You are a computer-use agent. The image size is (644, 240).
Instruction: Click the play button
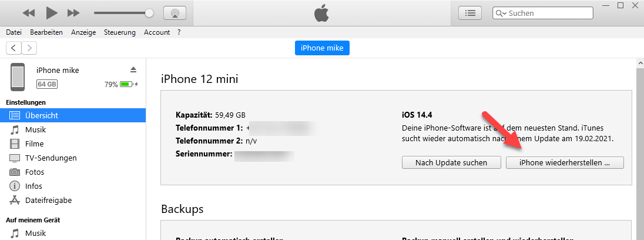pos(52,12)
